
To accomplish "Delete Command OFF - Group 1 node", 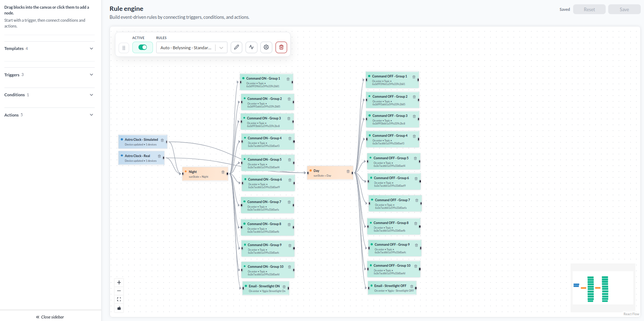I will click(x=414, y=77).
